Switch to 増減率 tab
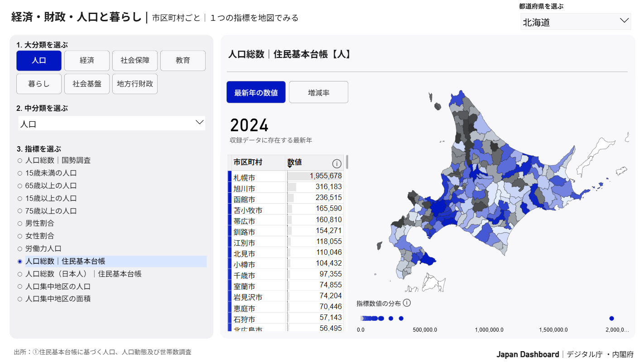The height and width of the screenshot is (362, 644). click(x=318, y=92)
